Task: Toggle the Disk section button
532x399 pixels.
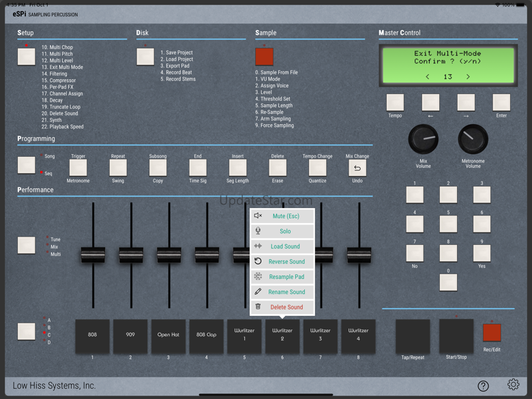Action: (145, 57)
